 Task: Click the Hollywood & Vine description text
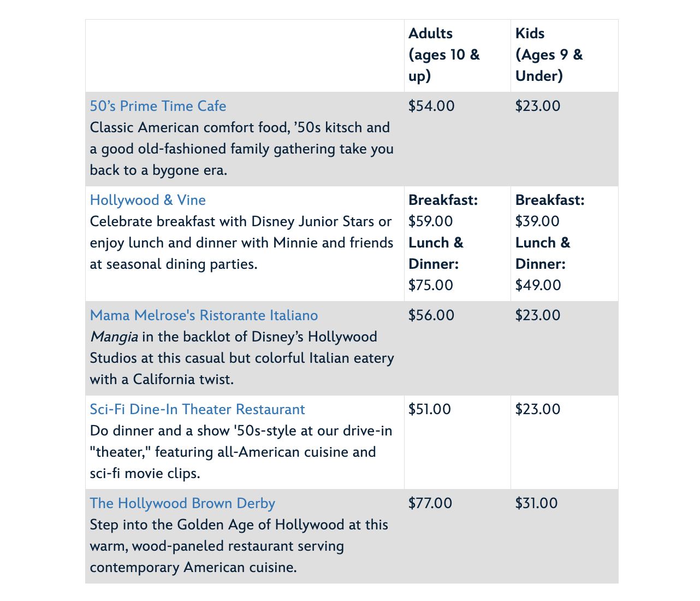click(241, 243)
